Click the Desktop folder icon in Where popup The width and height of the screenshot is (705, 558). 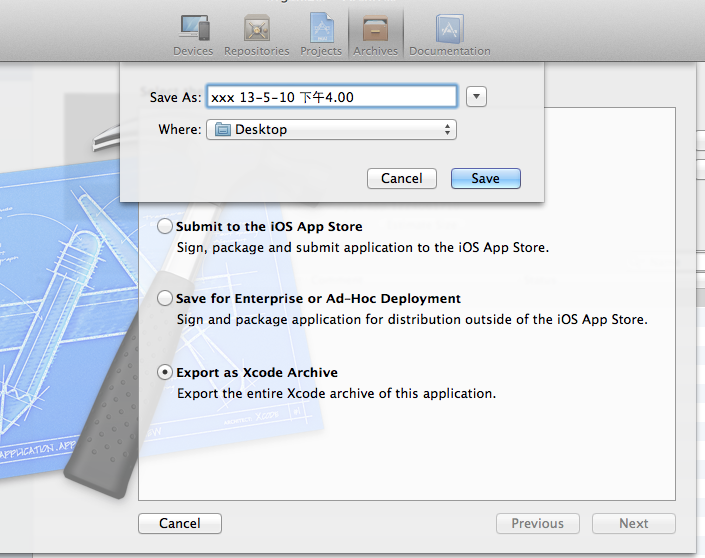223,129
